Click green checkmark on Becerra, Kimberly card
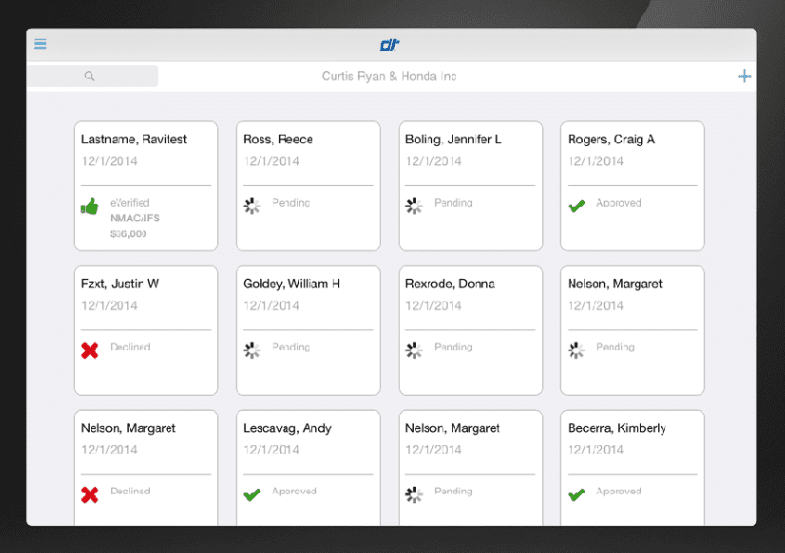Viewport: 785px width, 553px height. pos(576,494)
